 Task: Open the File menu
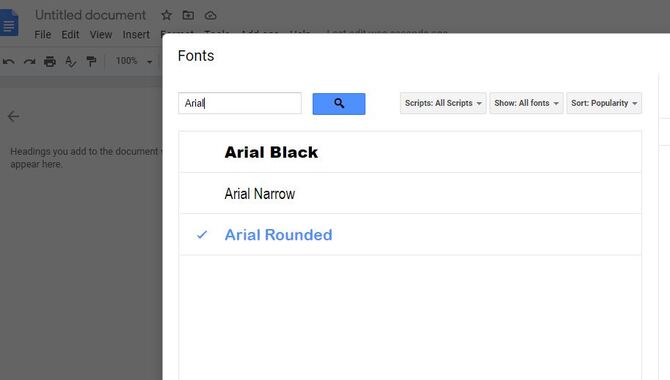(x=43, y=35)
